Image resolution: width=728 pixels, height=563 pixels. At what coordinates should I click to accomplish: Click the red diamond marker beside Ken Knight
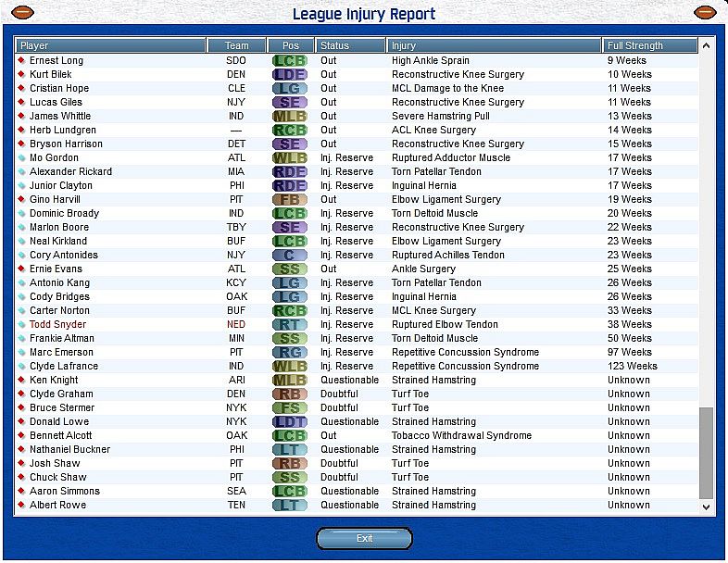(21, 380)
